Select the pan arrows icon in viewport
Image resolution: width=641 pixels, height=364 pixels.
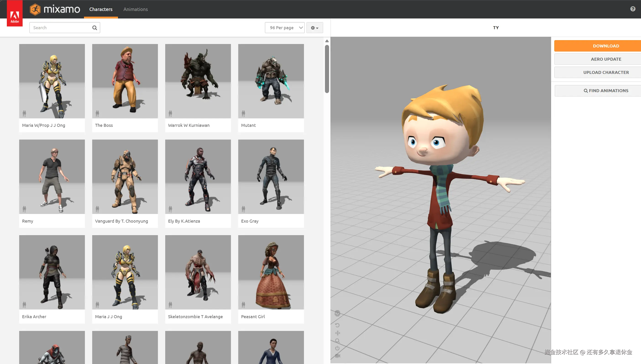point(338,333)
